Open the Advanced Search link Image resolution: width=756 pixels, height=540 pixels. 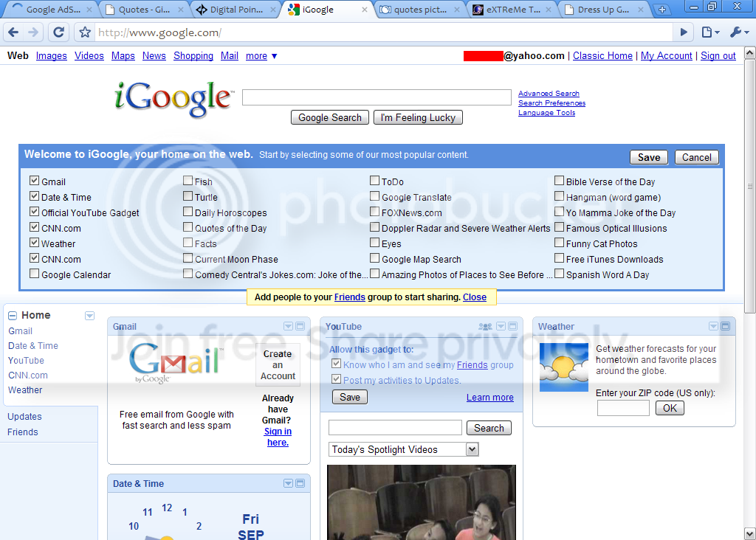[549, 94]
